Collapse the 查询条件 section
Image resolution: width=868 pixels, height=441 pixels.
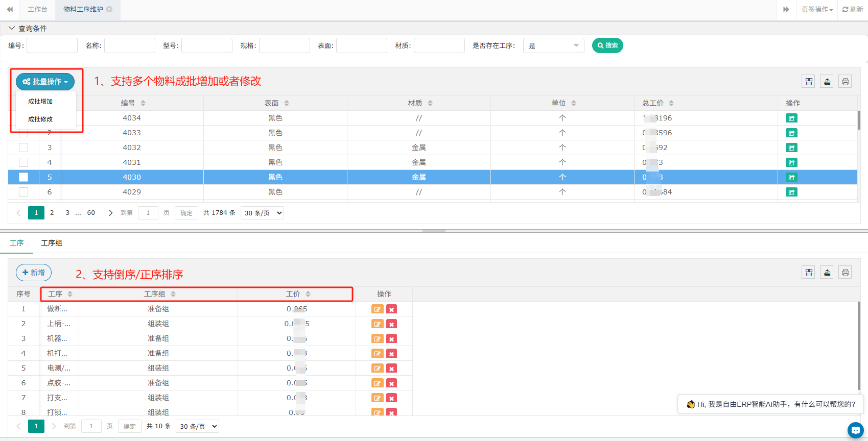(x=12, y=29)
